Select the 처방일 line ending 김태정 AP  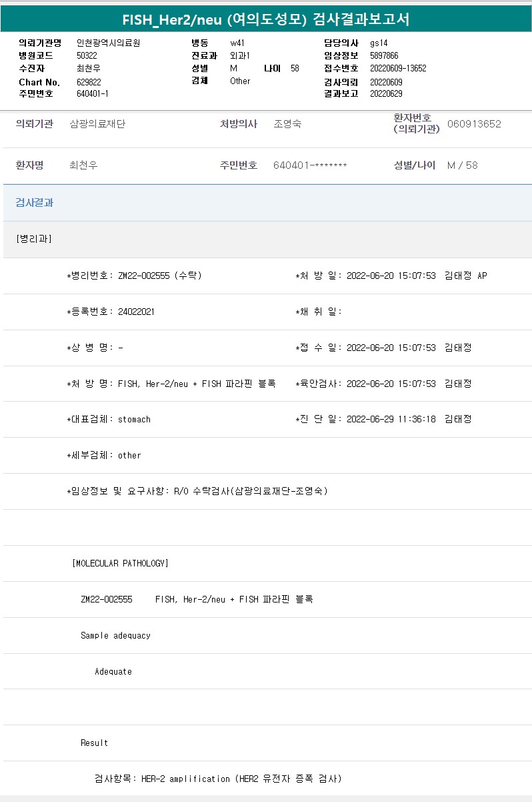tap(391, 276)
